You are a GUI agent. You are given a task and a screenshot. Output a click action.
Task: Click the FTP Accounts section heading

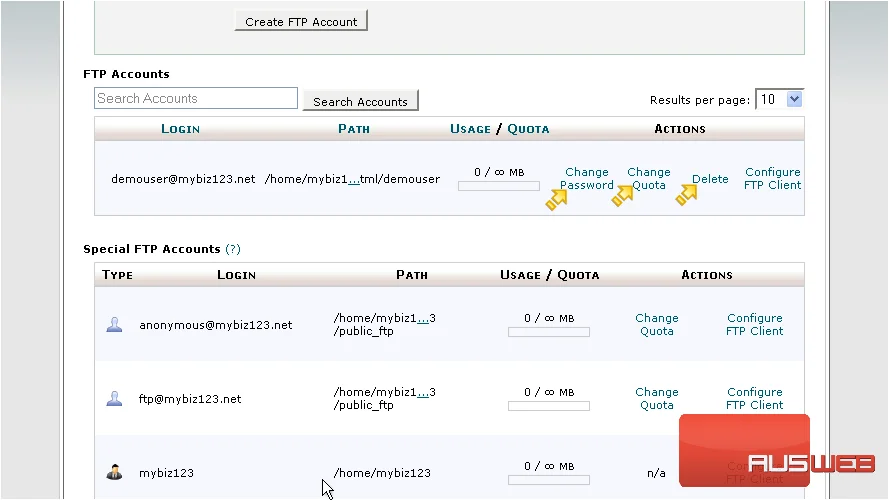[126, 74]
